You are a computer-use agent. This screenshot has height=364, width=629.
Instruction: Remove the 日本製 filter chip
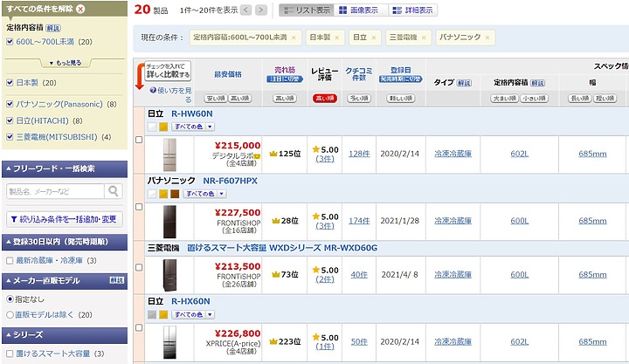coord(337,38)
